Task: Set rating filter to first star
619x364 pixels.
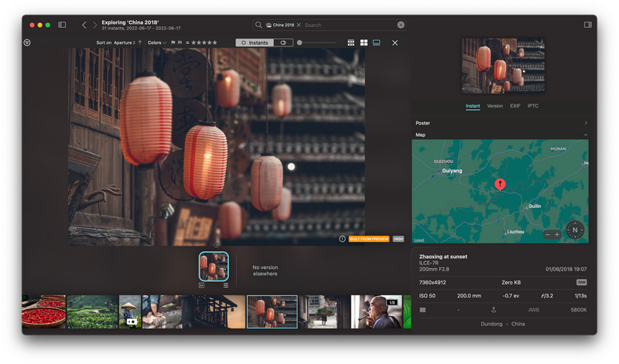Action: pos(194,43)
